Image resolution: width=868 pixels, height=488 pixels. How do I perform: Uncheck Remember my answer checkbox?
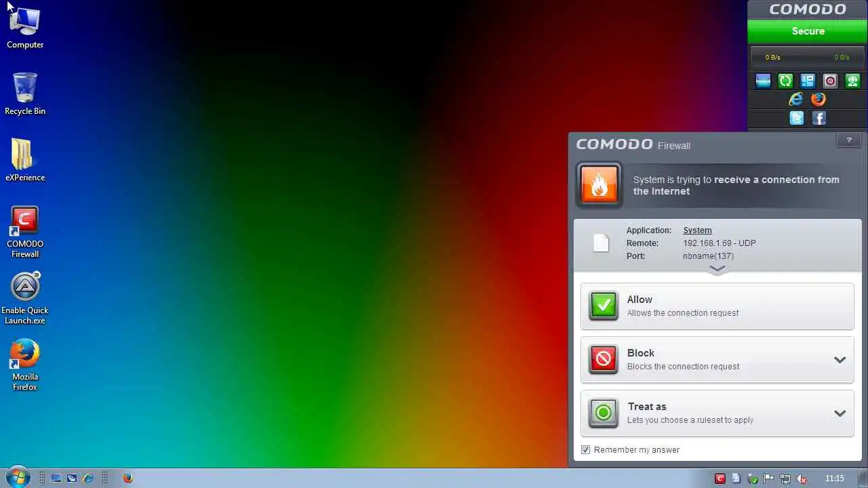[x=586, y=450]
